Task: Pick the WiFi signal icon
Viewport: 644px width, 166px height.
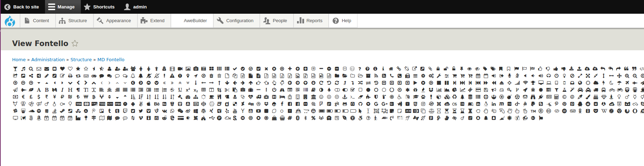Action: [526, 83]
